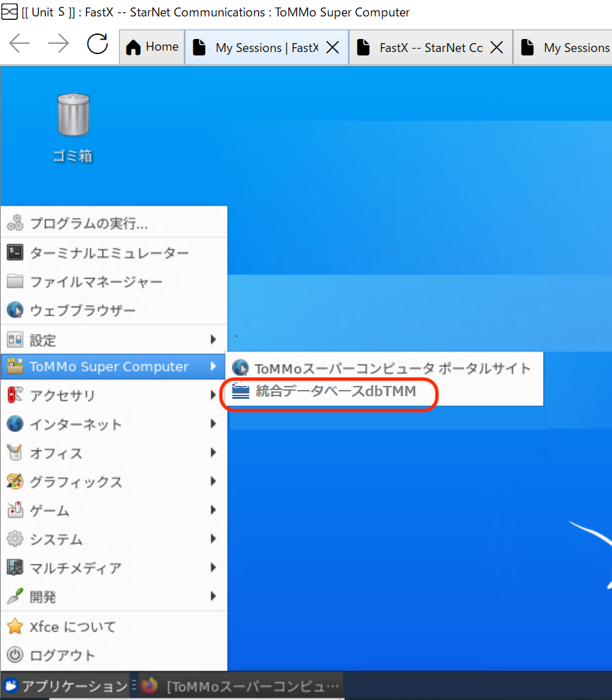Choose ログアウト from the application menu

click(114, 655)
